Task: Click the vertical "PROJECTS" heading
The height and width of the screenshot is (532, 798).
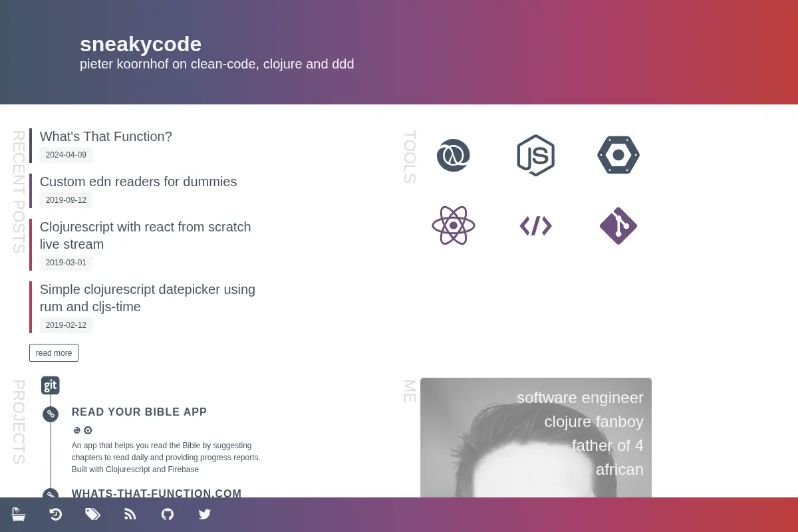Action: [x=19, y=422]
